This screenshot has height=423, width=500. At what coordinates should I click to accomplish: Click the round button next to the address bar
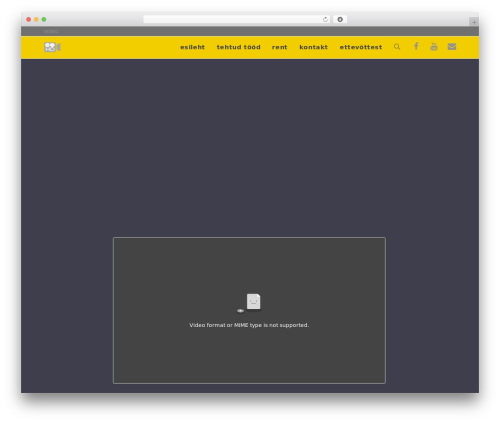pyautogui.click(x=340, y=19)
